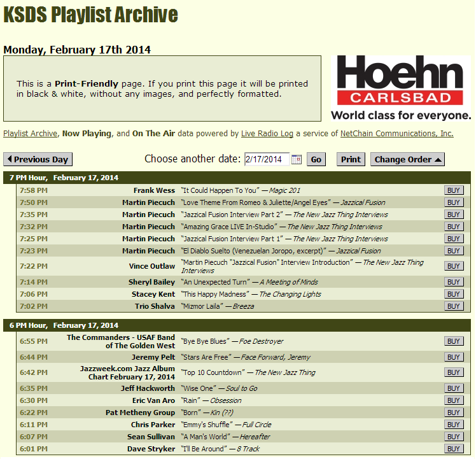Click artist name Trio Shalva
Image resolution: width=476 pixels, height=459 pixels.
pyautogui.click(x=155, y=306)
